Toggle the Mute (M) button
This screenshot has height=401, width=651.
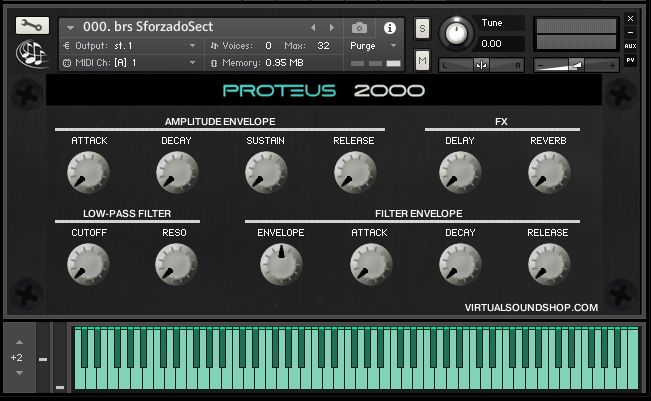422,63
